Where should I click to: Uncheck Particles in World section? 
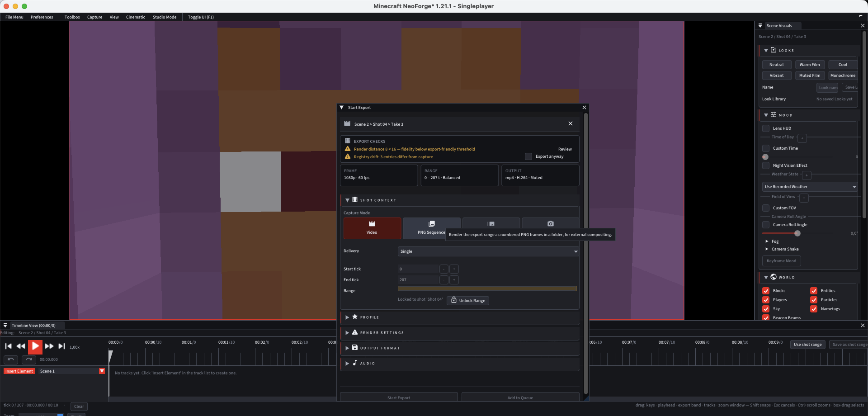(x=814, y=300)
